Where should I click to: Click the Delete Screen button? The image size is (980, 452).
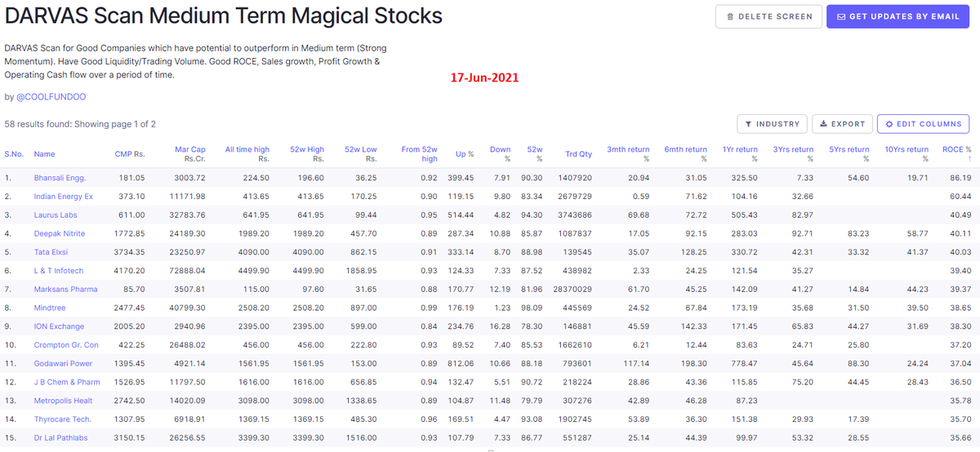[x=768, y=16]
